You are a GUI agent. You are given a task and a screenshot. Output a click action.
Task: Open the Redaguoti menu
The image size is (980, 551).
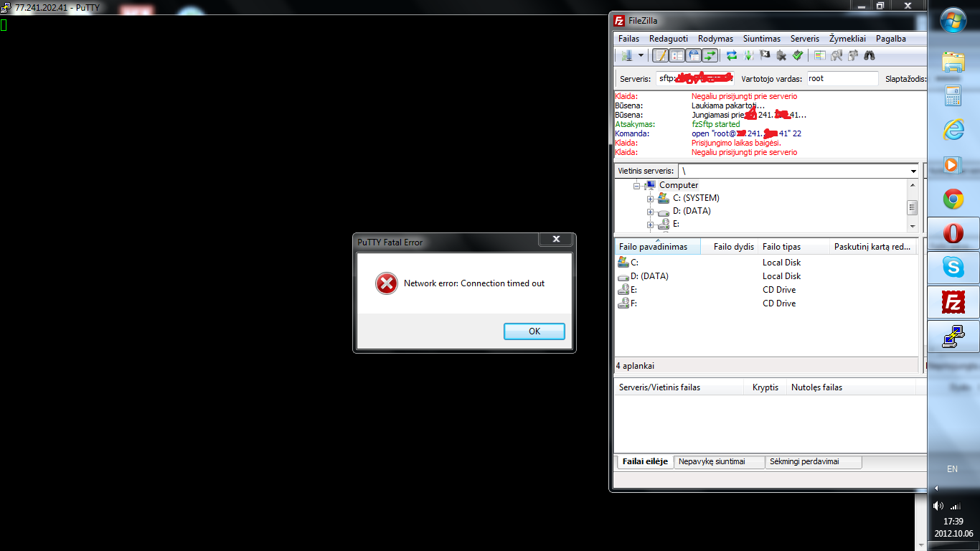point(669,39)
